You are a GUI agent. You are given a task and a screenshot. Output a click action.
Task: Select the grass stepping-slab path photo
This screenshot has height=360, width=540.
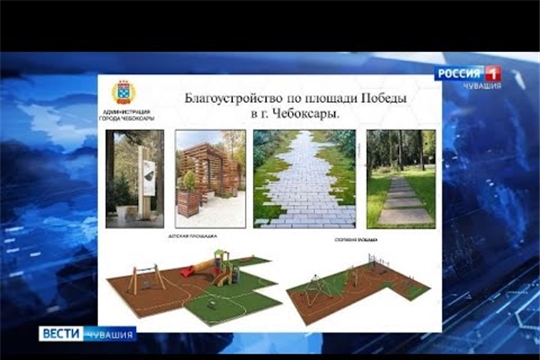pyautogui.click(x=401, y=179)
